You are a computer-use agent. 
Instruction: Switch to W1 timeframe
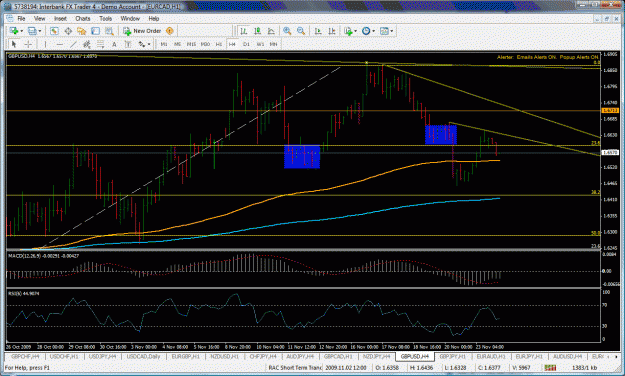coord(260,44)
